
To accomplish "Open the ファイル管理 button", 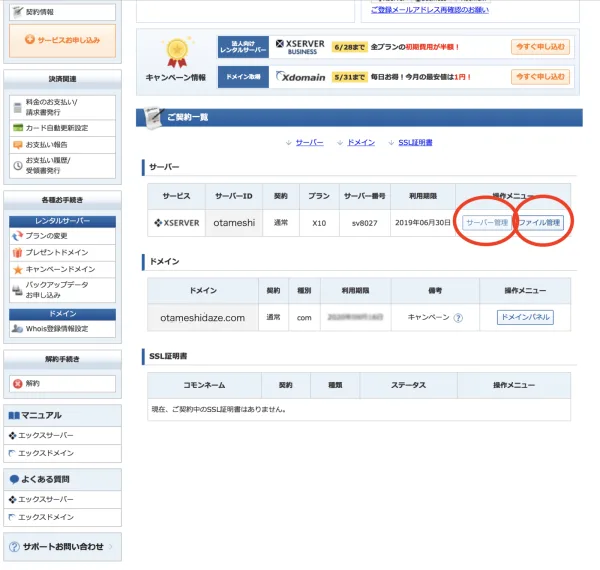I will point(540,223).
